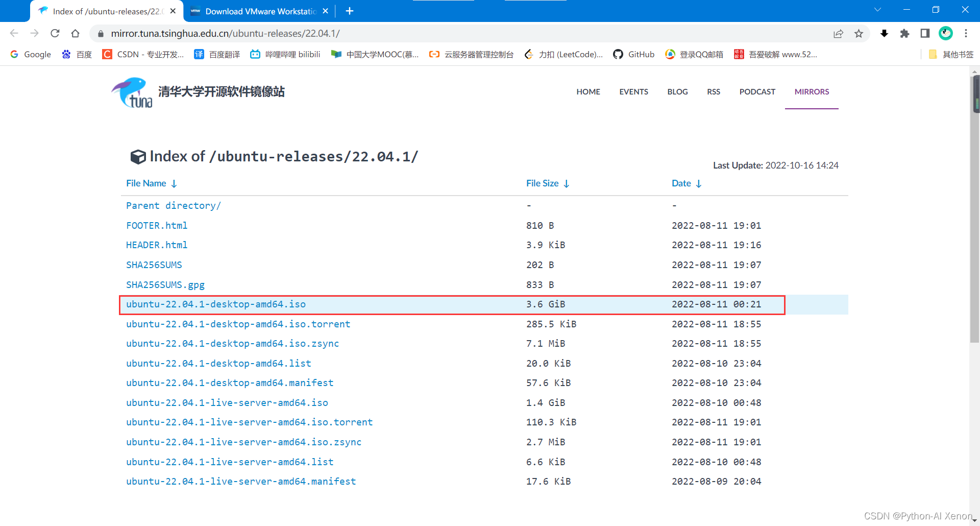Click the scrollbar down arrow
Image resolution: width=980 pixels, height=526 pixels.
[974, 520]
